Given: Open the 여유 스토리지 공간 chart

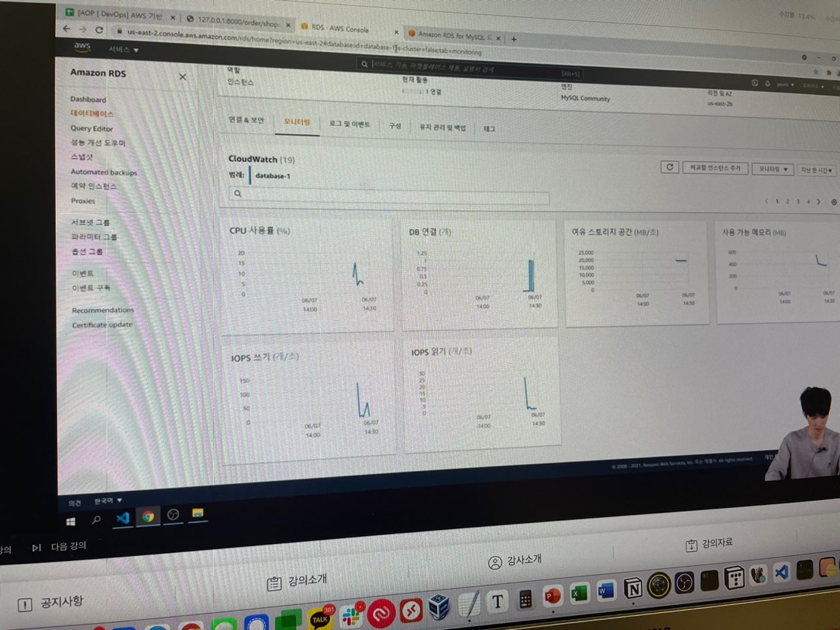Looking at the screenshot, I should tap(637, 272).
